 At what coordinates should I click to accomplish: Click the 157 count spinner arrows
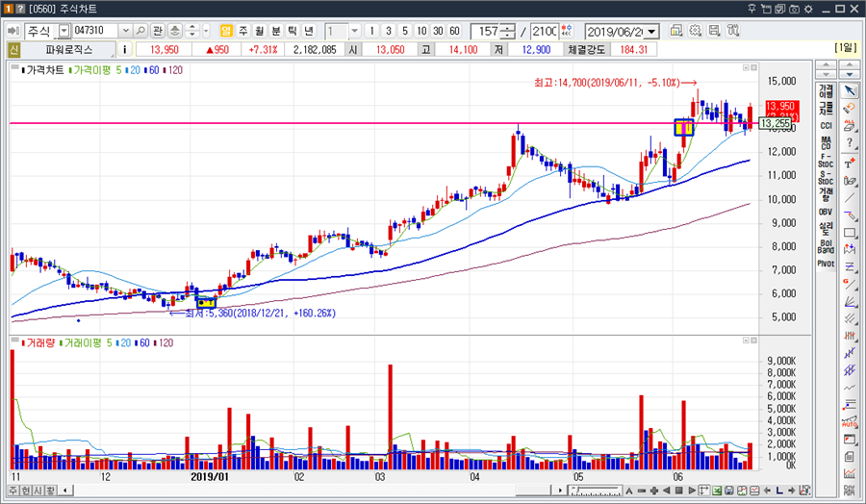click(x=507, y=31)
